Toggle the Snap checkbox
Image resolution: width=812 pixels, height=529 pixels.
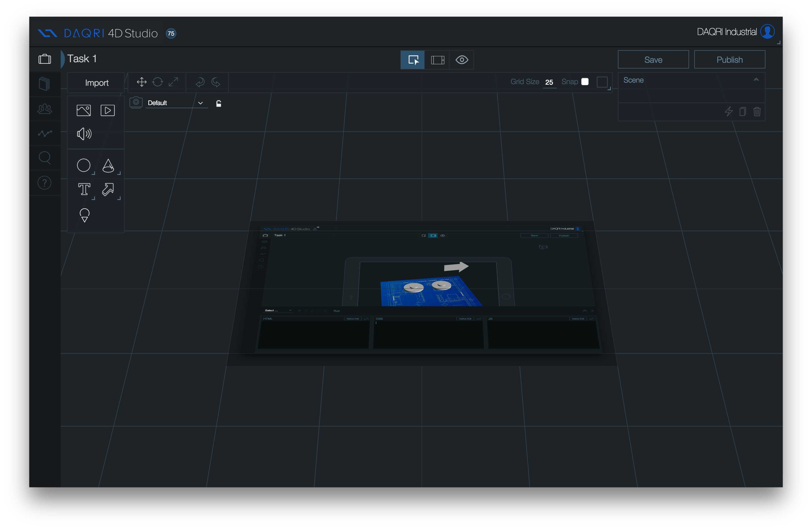(585, 82)
